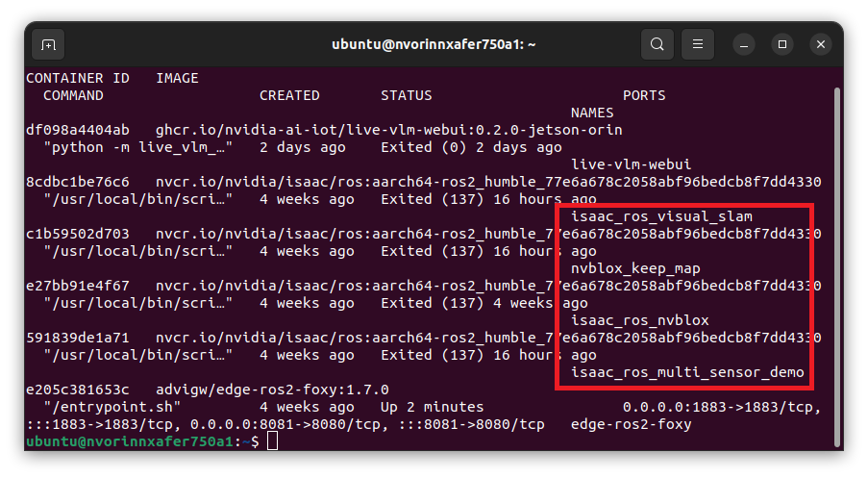The image size is (868, 478).
Task: Click container ID 591839de1a71
Action: click(77, 338)
